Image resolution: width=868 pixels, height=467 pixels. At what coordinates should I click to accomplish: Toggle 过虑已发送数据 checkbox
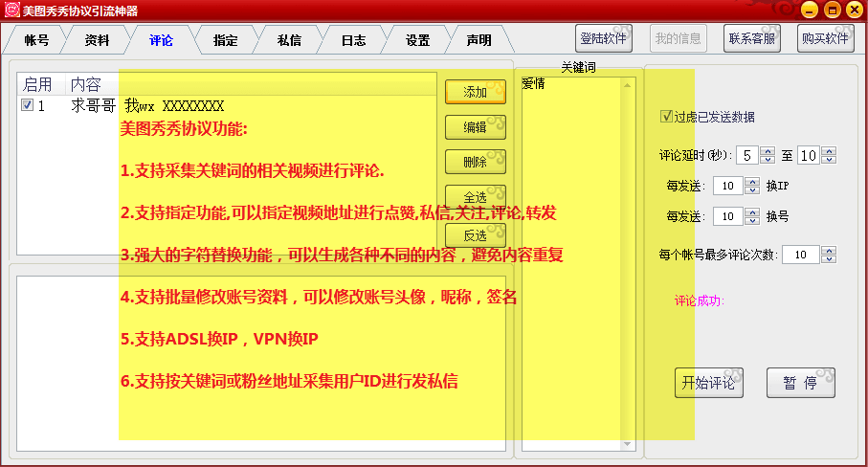click(x=666, y=116)
